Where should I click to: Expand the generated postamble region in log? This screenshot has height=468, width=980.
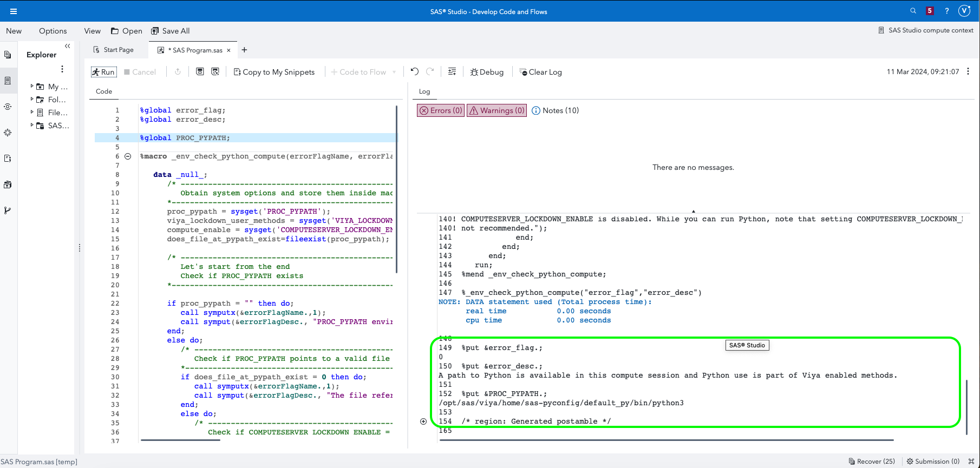423,421
